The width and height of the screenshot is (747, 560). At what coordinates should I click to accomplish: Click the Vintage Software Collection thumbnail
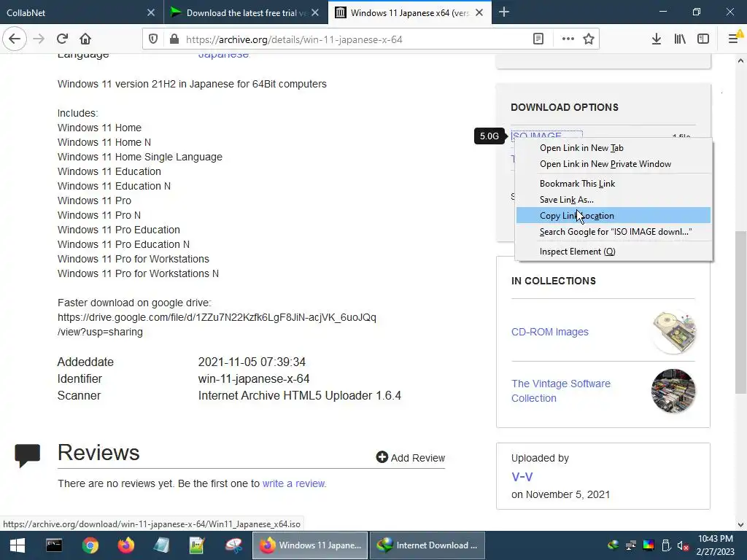[673, 391]
